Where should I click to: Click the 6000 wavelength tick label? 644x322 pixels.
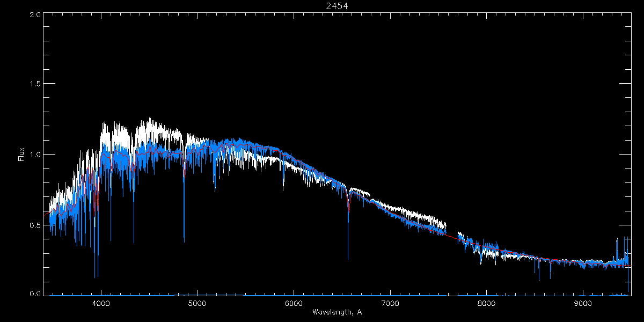pos(294,303)
